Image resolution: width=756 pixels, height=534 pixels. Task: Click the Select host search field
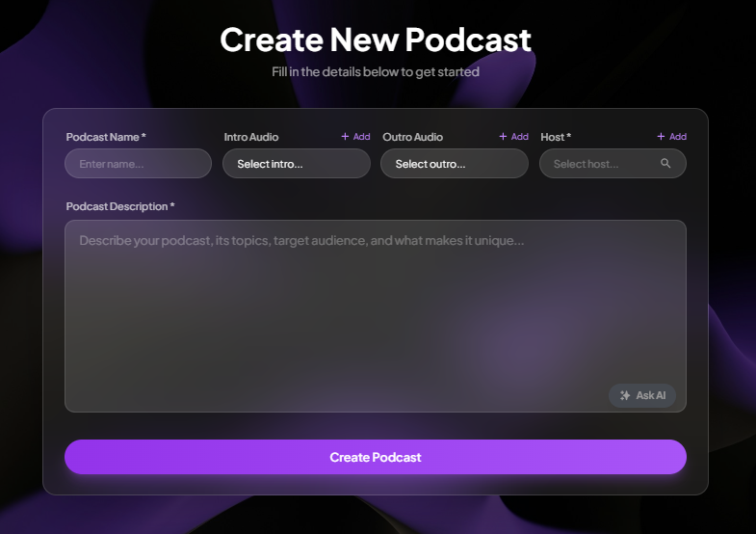click(x=613, y=164)
